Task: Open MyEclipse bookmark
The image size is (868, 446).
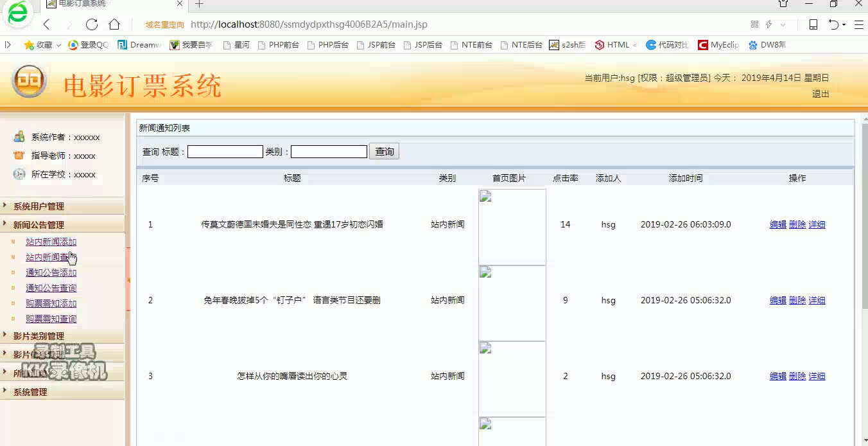Action: click(718, 45)
